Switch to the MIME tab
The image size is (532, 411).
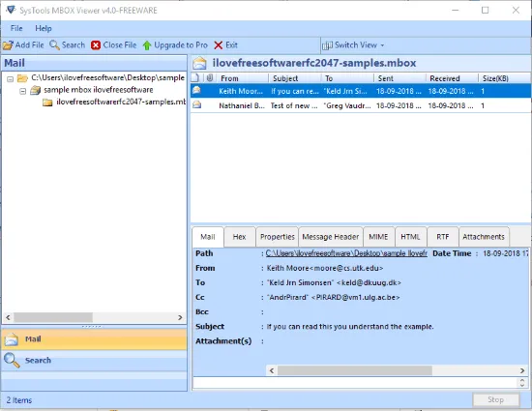click(x=378, y=237)
